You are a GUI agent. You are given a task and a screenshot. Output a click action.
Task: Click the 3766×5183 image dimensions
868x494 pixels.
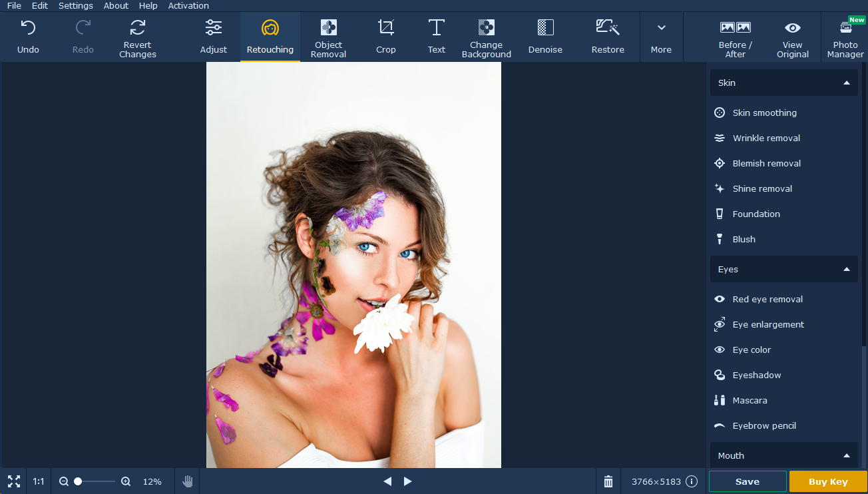point(656,481)
